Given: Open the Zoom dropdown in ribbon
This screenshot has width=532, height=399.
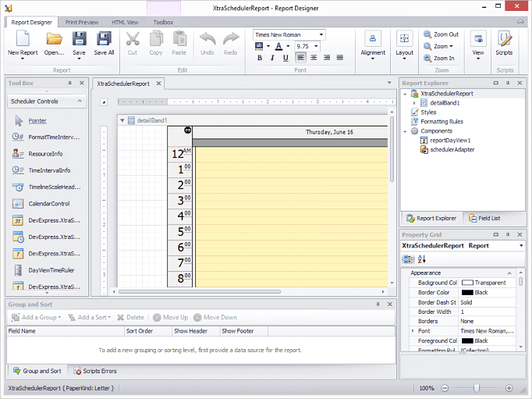Looking at the screenshot, I should pyautogui.click(x=443, y=46).
